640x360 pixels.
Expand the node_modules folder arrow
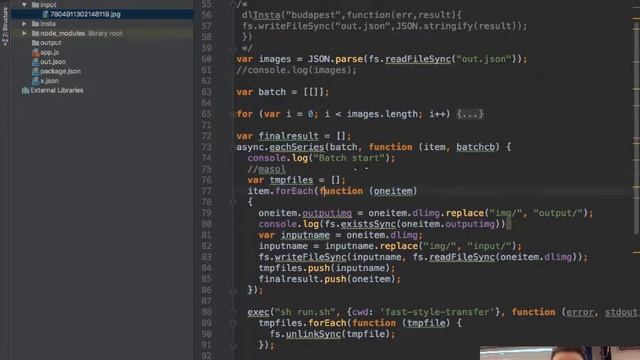(x=24, y=33)
